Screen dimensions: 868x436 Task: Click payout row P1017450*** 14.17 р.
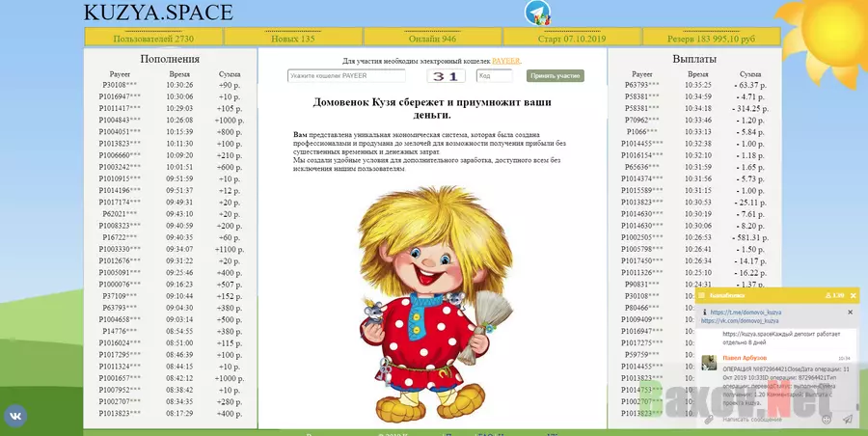[x=694, y=261]
